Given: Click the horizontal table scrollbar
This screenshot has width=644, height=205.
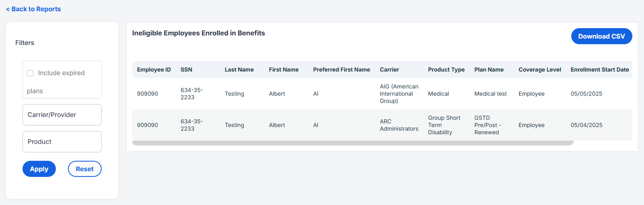Looking at the screenshot, I should pos(353,143).
